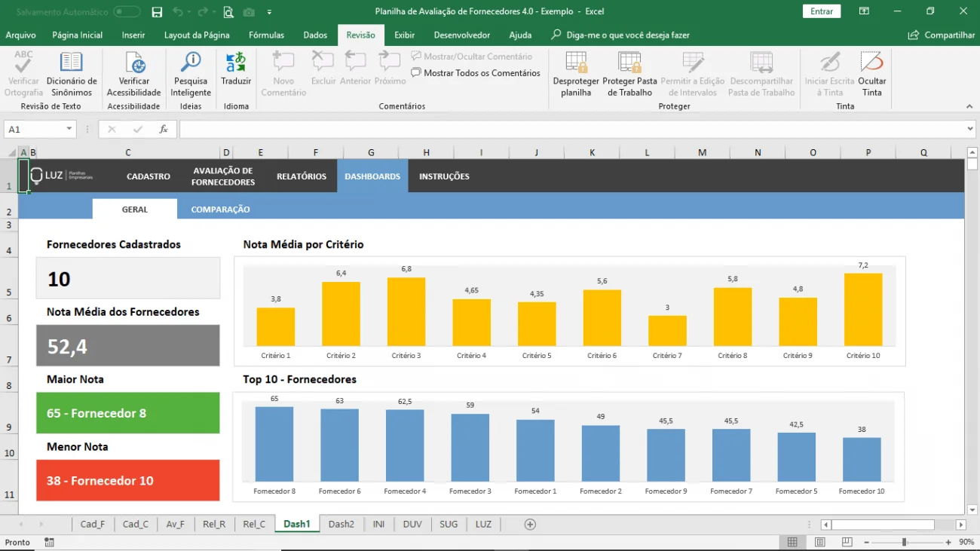
Task: Click the Undo arrow icon
Action: coord(177,12)
